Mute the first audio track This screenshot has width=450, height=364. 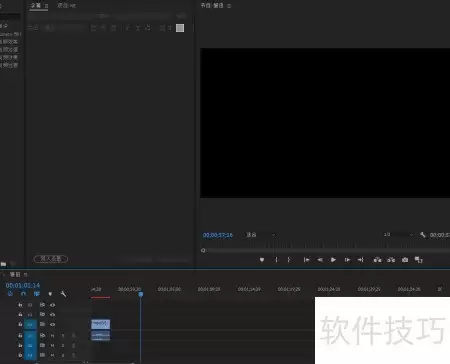[52, 335]
